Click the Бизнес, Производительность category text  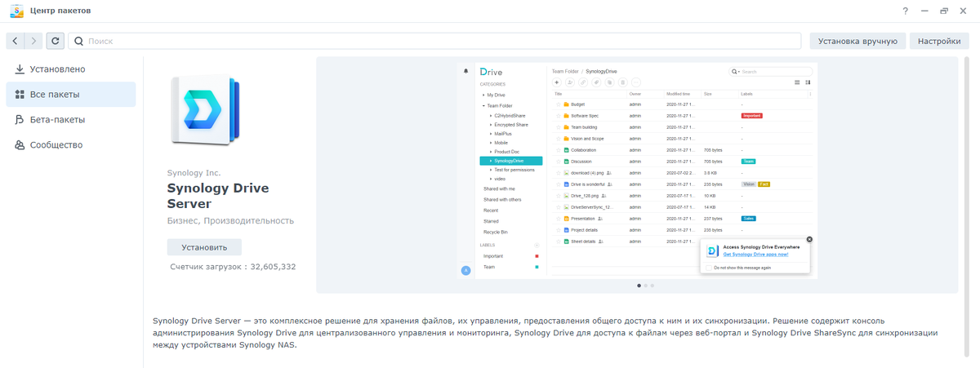[230, 221]
